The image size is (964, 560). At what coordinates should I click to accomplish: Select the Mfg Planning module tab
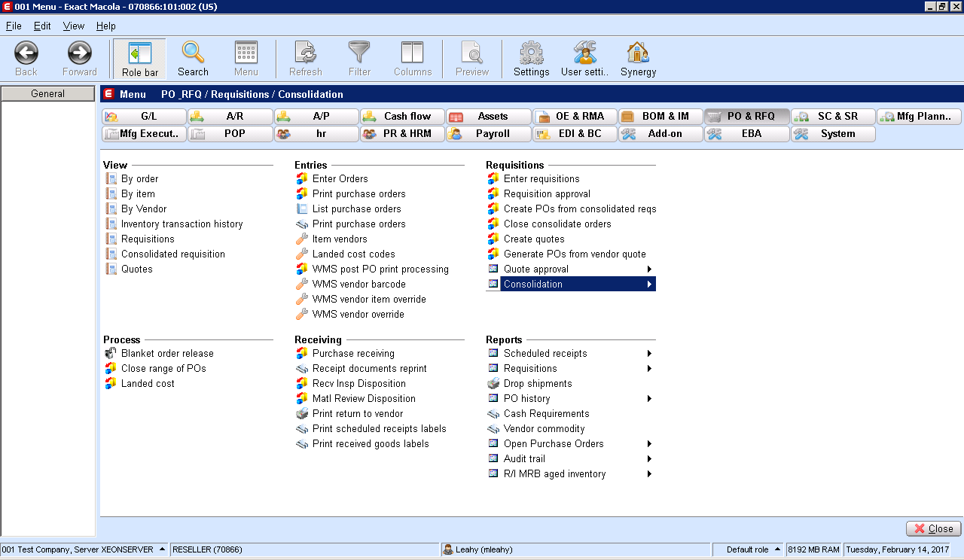pyautogui.click(x=919, y=117)
